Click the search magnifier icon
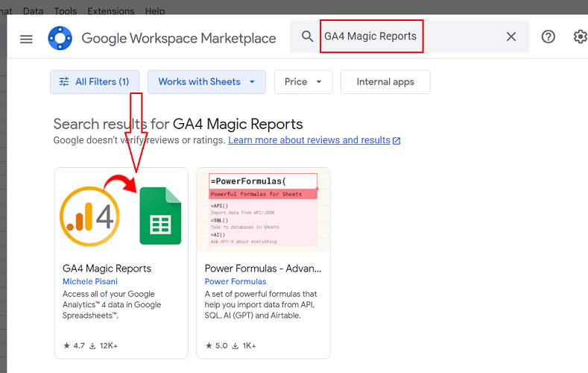Image resolution: width=588 pixels, height=373 pixels. 308,37
